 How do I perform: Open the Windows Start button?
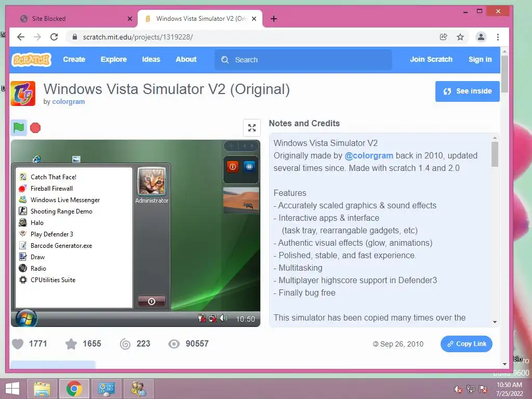pos(12,389)
